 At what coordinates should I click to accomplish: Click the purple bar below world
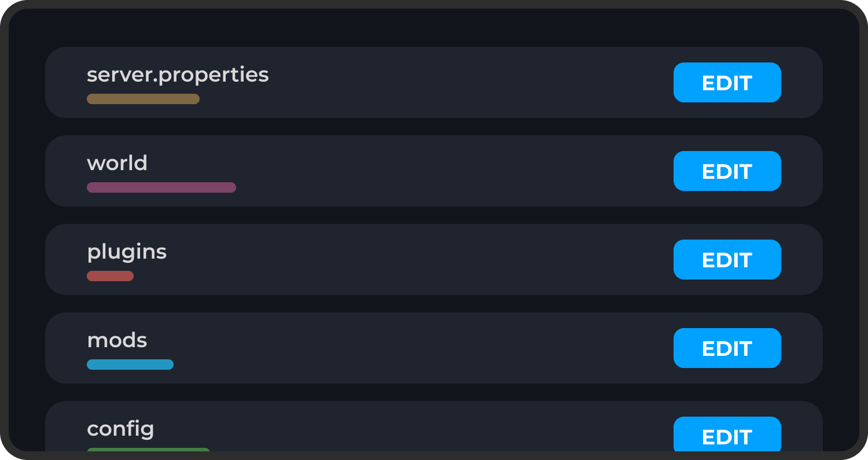[x=161, y=187]
